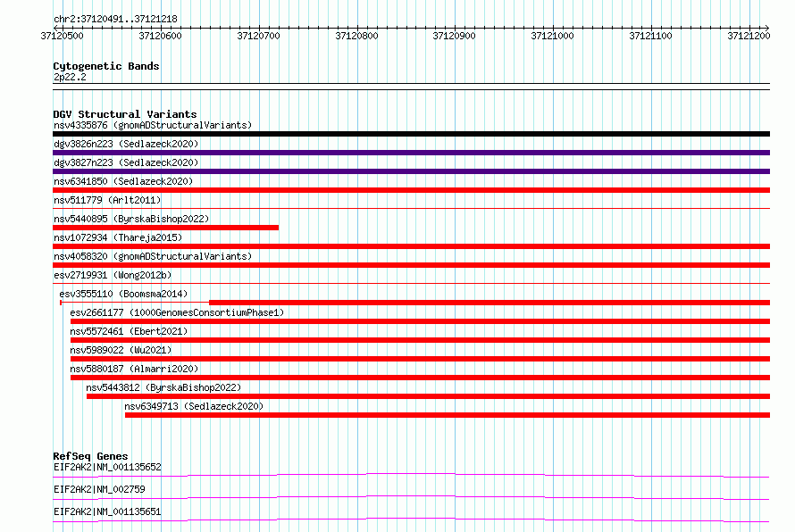Click ruler position 37121100
This screenshot has width=795, height=532.
pos(651,36)
